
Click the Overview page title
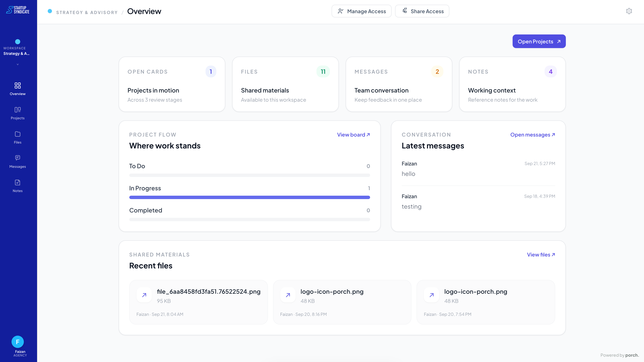tap(144, 11)
